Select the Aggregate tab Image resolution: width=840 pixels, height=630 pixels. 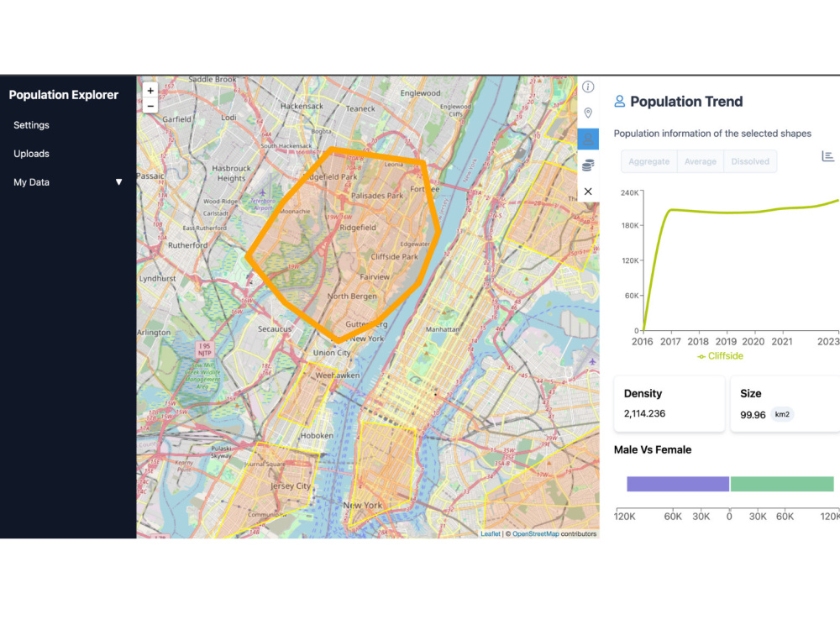(648, 161)
